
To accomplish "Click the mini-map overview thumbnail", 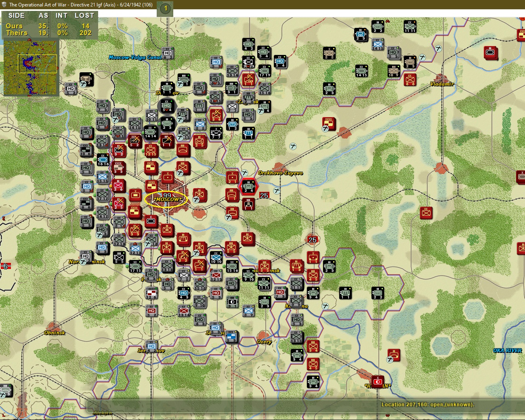I will point(31,67).
